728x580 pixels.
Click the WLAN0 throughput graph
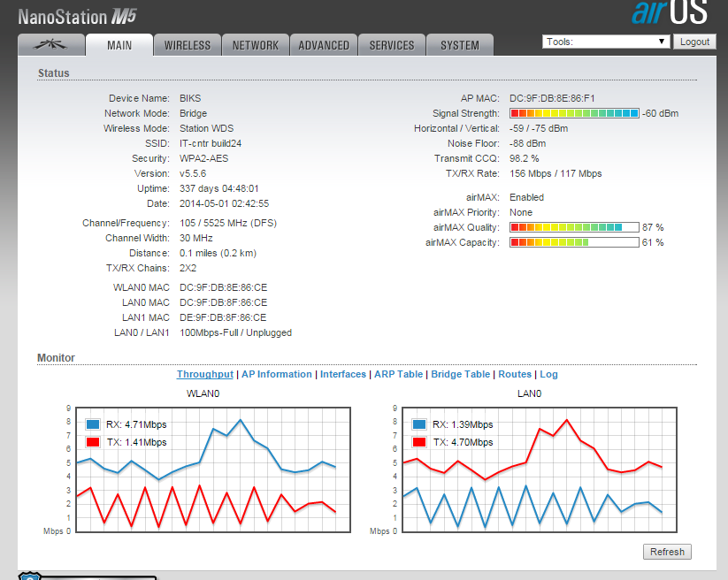click(x=213, y=469)
